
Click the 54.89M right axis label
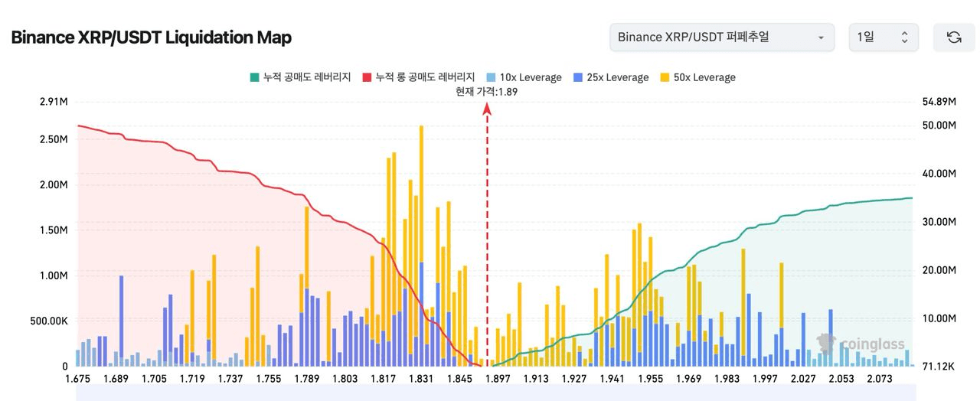point(939,102)
